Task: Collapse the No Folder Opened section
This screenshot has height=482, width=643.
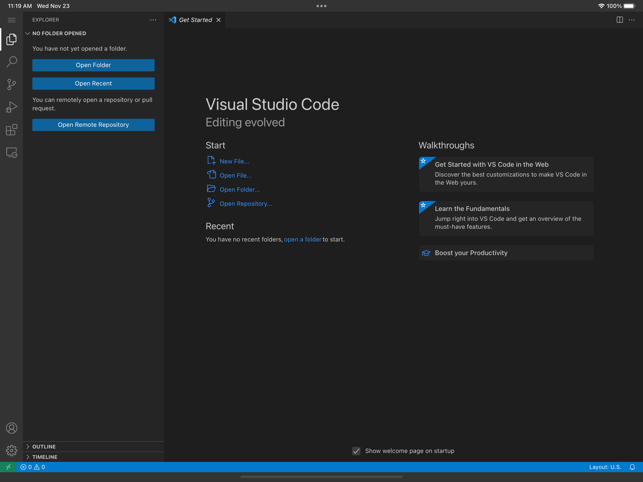Action: pyautogui.click(x=93, y=33)
